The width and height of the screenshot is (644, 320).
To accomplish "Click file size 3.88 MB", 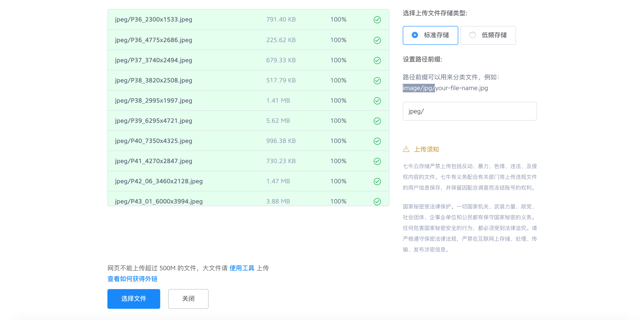I will pos(278,201).
